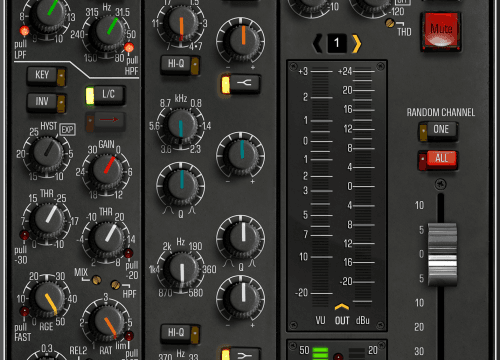Click the yellow OUT meter selector chevron

click(x=342, y=307)
